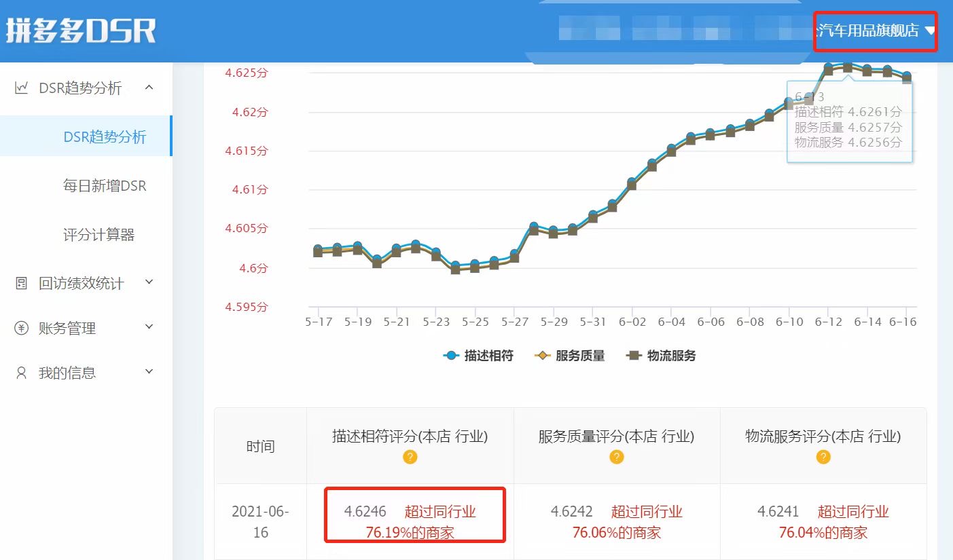
Task: Select 每日新增DSR in the sidebar
Action: tap(107, 185)
